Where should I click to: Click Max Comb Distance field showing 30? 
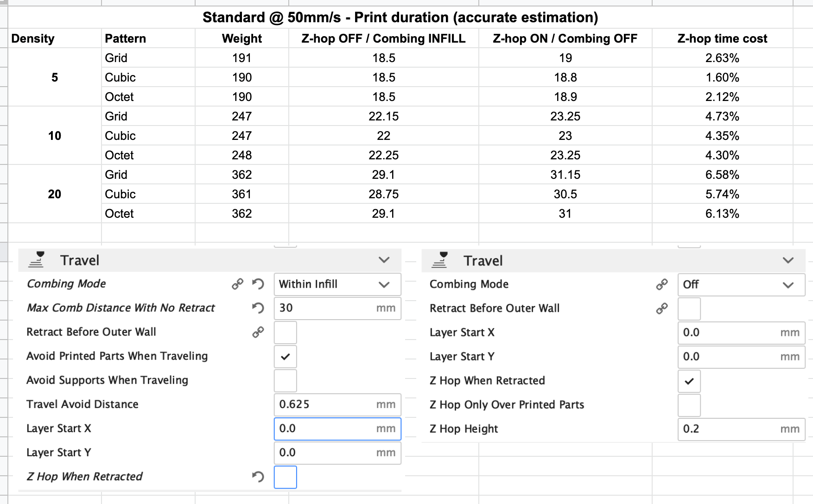click(x=337, y=309)
